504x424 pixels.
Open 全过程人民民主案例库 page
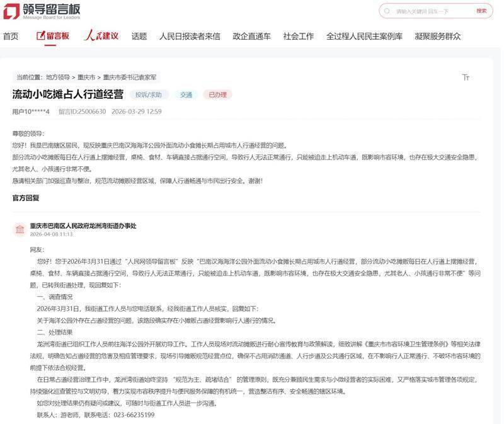coord(364,36)
